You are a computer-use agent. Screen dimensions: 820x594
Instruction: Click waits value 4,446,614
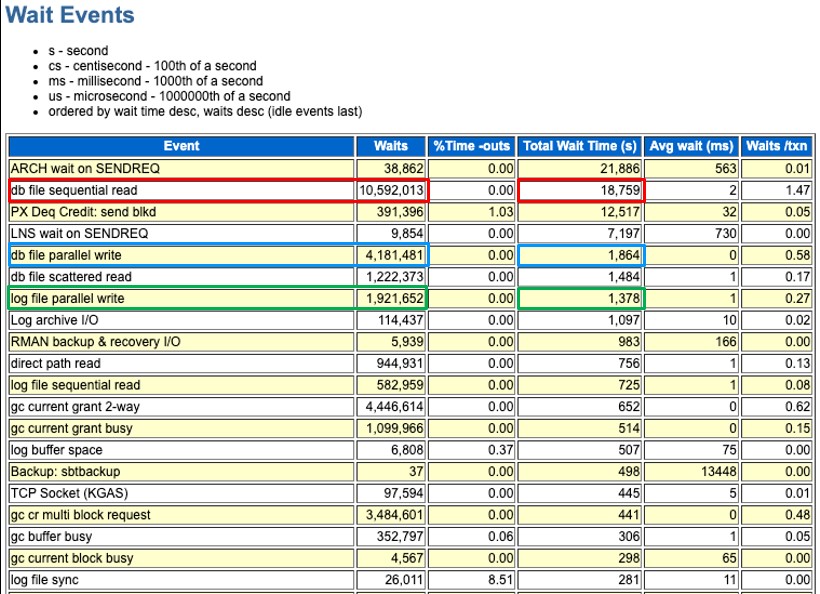pos(394,406)
